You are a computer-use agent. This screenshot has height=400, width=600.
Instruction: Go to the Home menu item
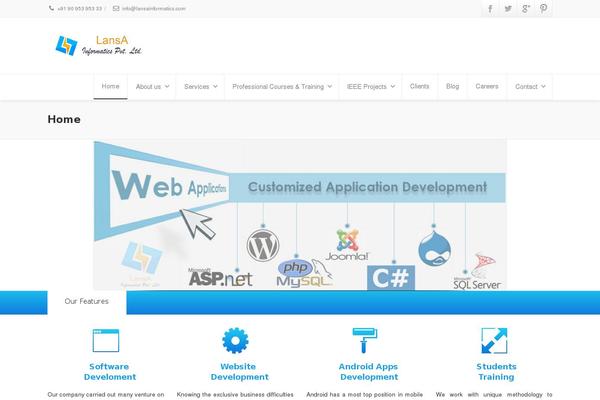111,87
